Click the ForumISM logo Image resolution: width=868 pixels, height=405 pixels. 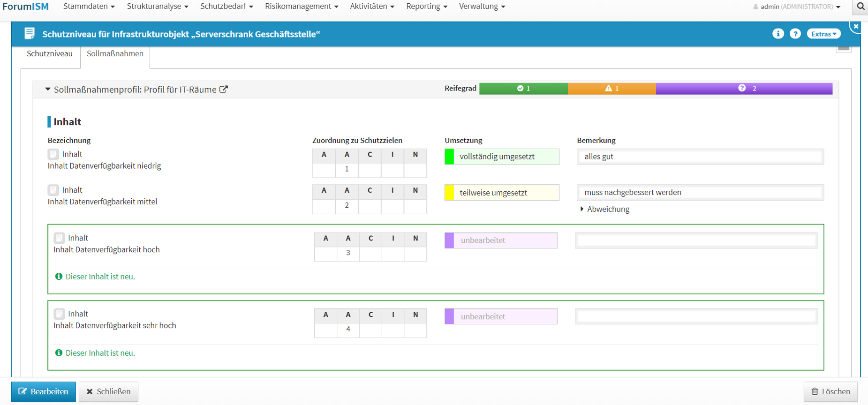25,7
